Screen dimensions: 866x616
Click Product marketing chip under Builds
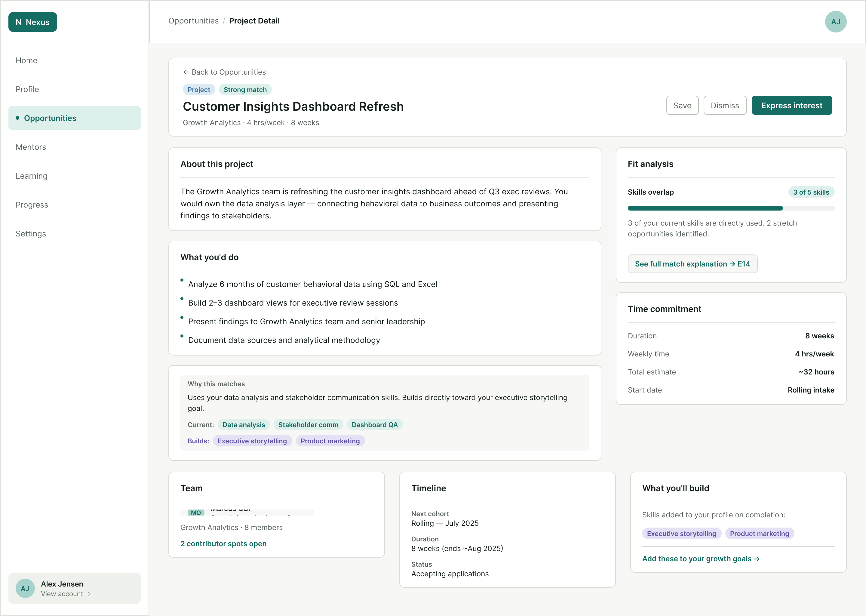point(330,441)
